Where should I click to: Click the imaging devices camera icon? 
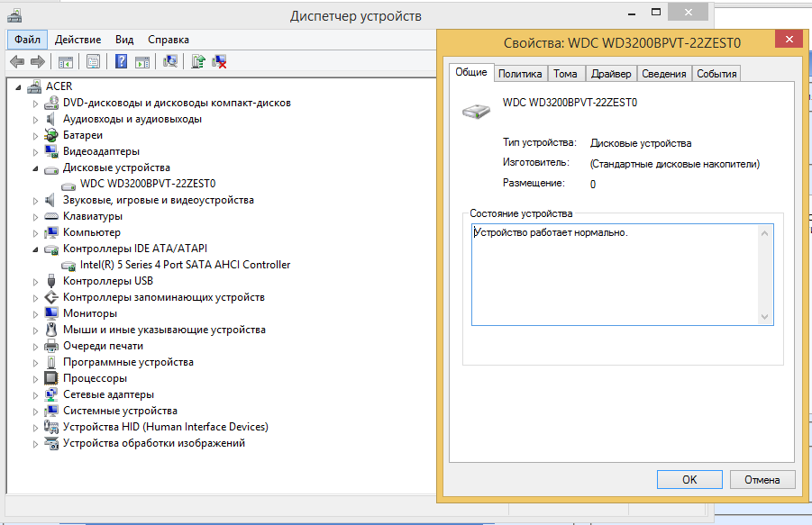(x=51, y=443)
